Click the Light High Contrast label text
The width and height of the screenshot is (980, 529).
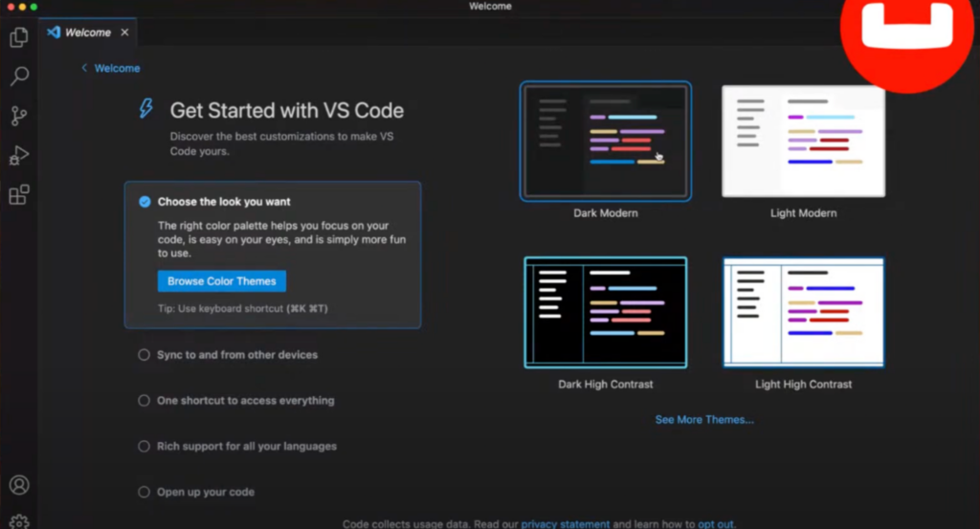pos(803,385)
